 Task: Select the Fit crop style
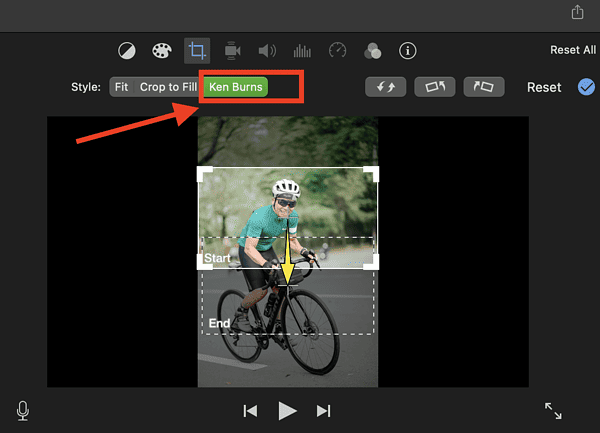coord(121,87)
